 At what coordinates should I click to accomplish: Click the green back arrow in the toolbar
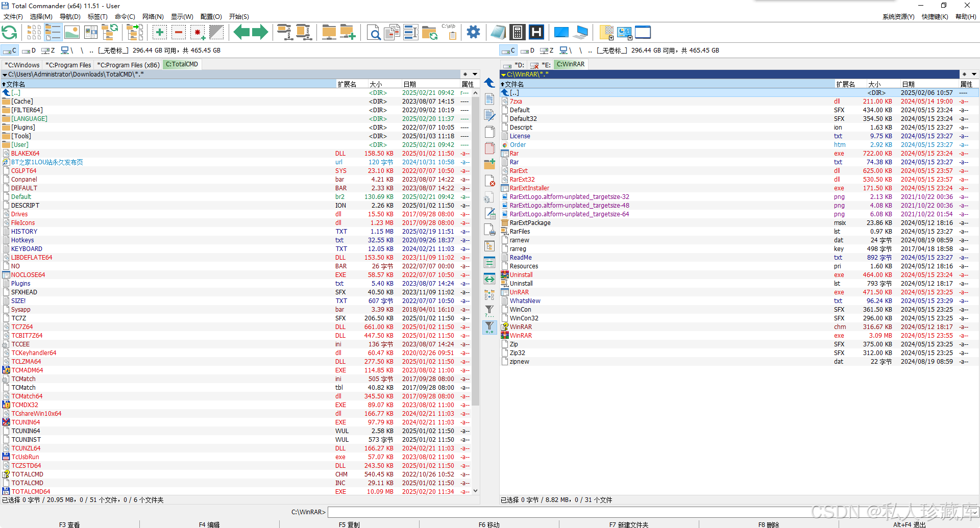tap(241, 33)
